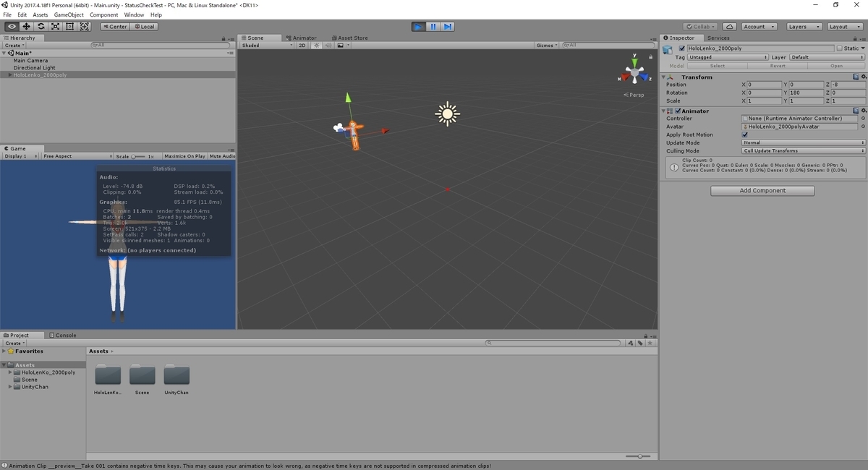Image resolution: width=868 pixels, height=470 pixels.
Task: Open the Tag dropdown Untagged
Action: pyautogui.click(x=727, y=57)
